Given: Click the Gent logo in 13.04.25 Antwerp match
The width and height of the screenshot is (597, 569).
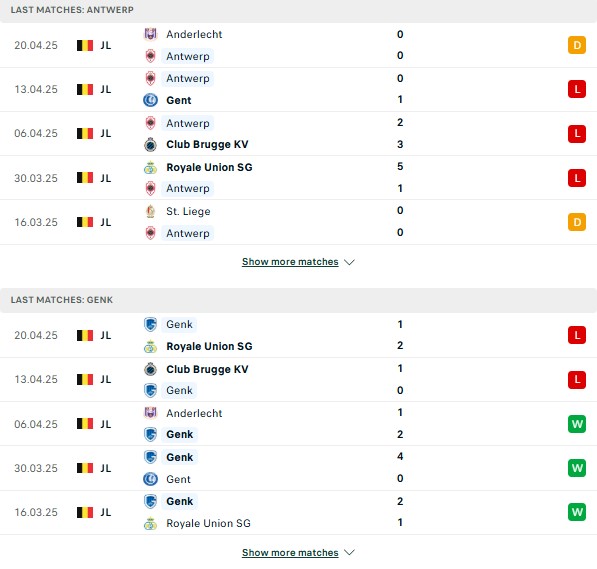Looking at the screenshot, I should point(150,100).
